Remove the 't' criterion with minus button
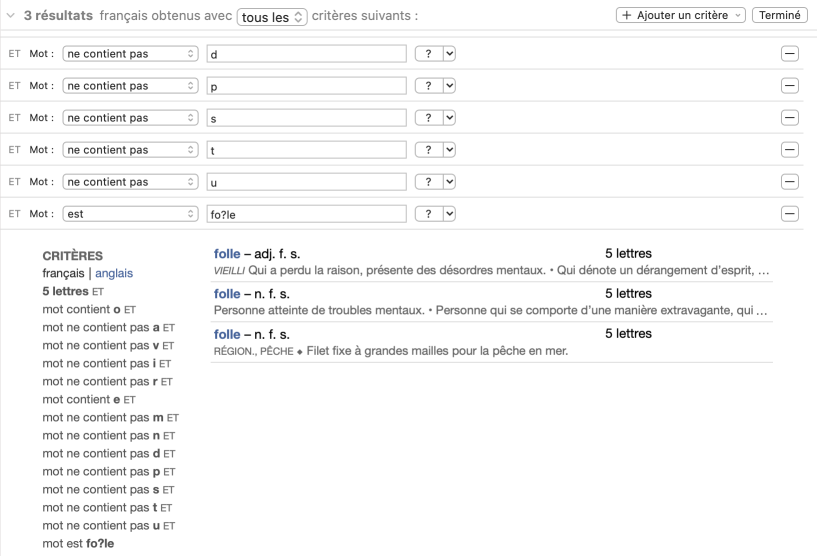 tap(789, 150)
